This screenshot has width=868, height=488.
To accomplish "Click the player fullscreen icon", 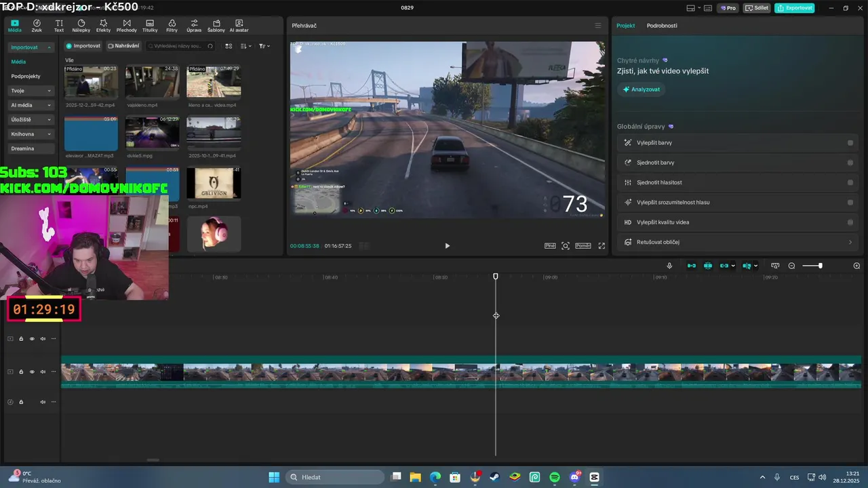I will (x=601, y=246).
